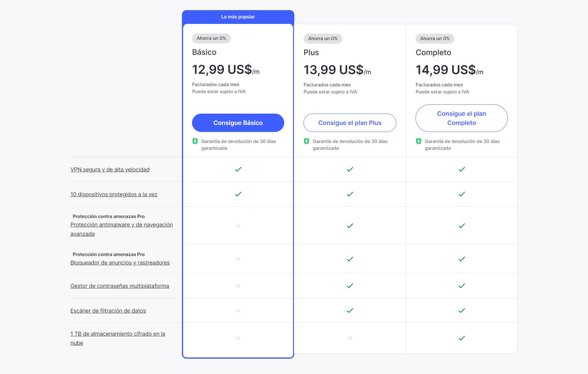
Task: Open Protección antimalware y de navegación avanzada link
Action: (x=122, y=229)
